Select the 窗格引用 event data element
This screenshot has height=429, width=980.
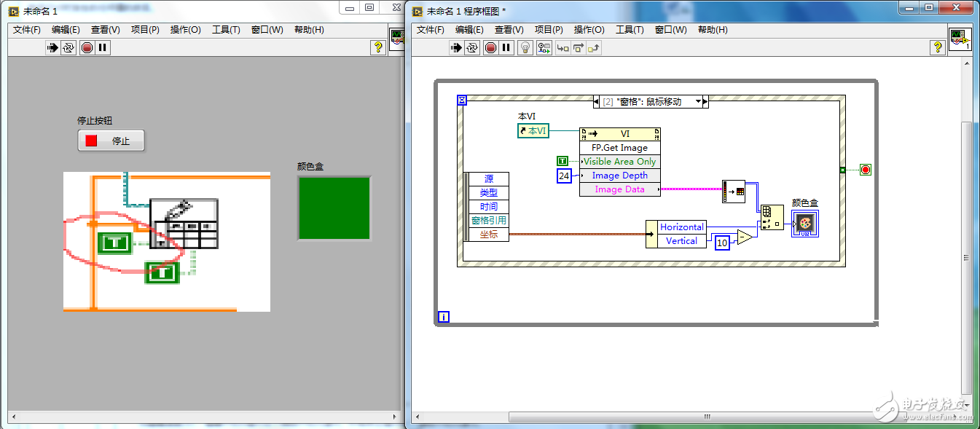[488, 221]
